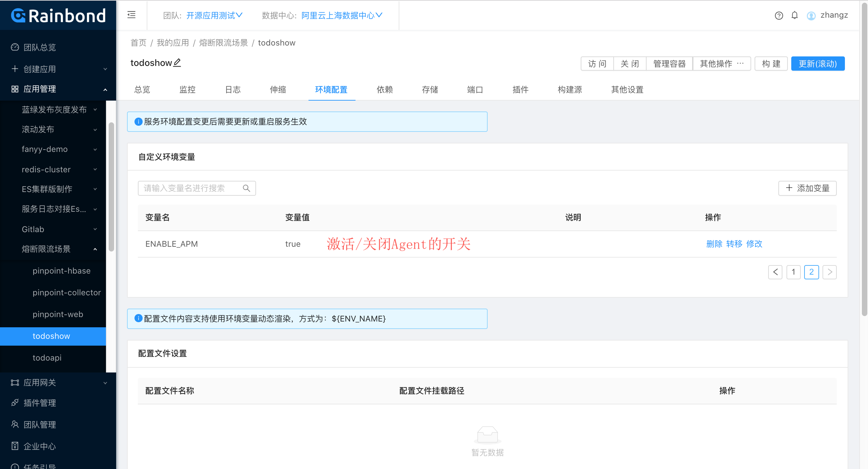Click the Rainbond logo
The height and width of the screenshot is (469, 868).
(x=58, y=16)
